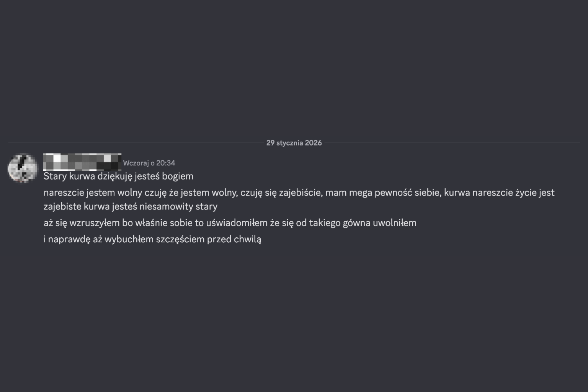Open the blurred username profile
Viewport: 588px width, 392px height.
pos(82,162)
